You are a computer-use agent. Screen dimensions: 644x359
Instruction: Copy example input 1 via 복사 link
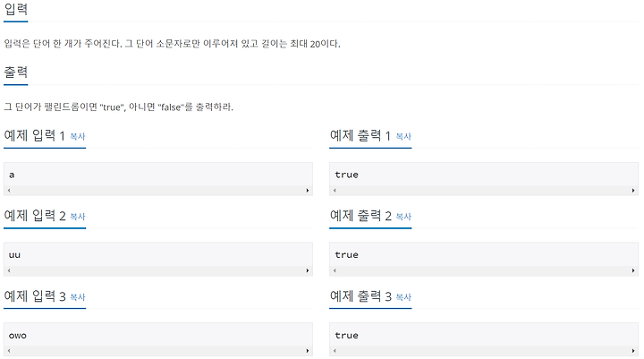click(78, 136)
